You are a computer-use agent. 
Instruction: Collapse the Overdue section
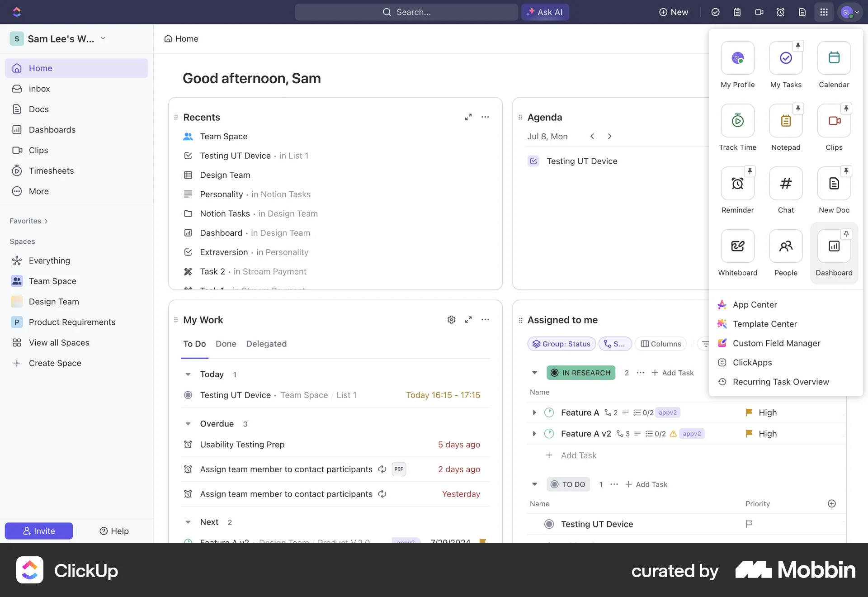click(188, 424)
